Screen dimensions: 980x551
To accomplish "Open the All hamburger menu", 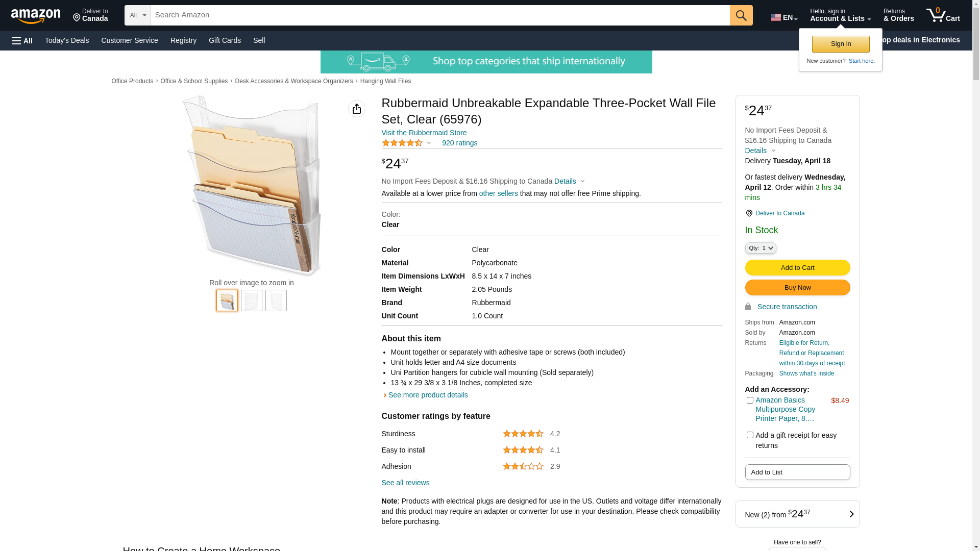I will click(22, 41).
